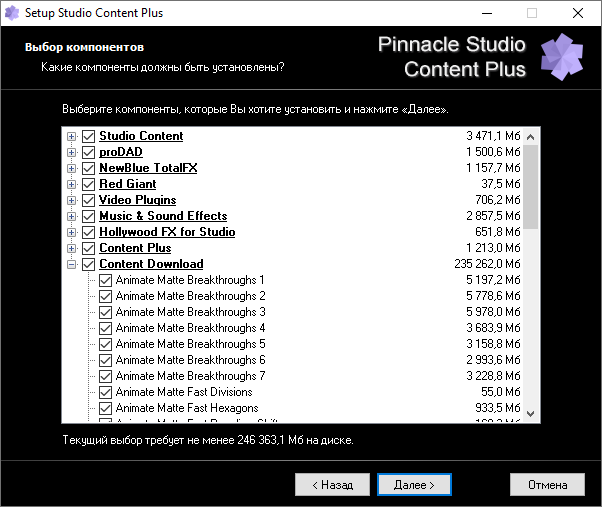
Task: Click the Назад back button
Action: [x=332, y=485]
